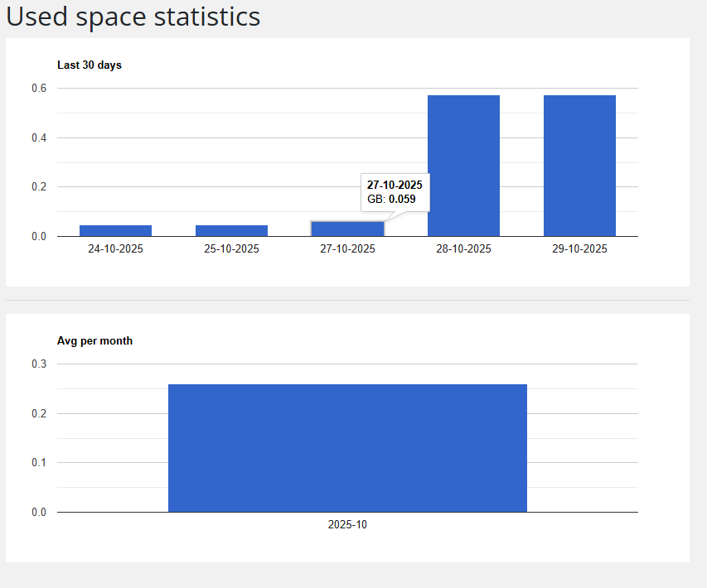Click the 0.3 y-axis value
This screenshot has width=707, height=588.
coord(39,364)
